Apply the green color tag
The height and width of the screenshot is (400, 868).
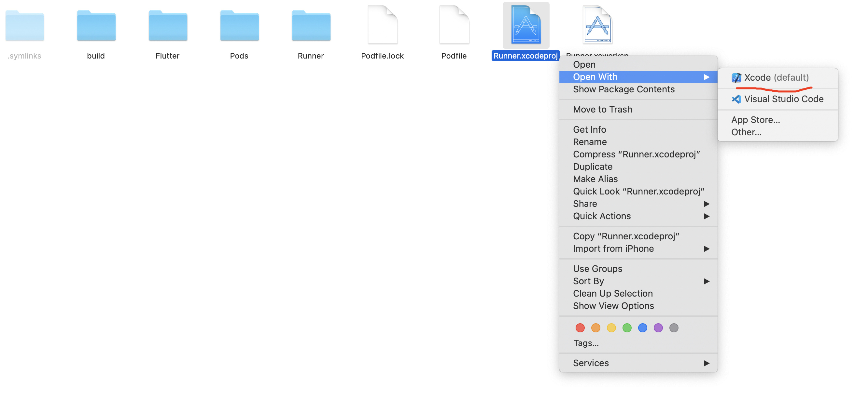[x=627, y=327]
